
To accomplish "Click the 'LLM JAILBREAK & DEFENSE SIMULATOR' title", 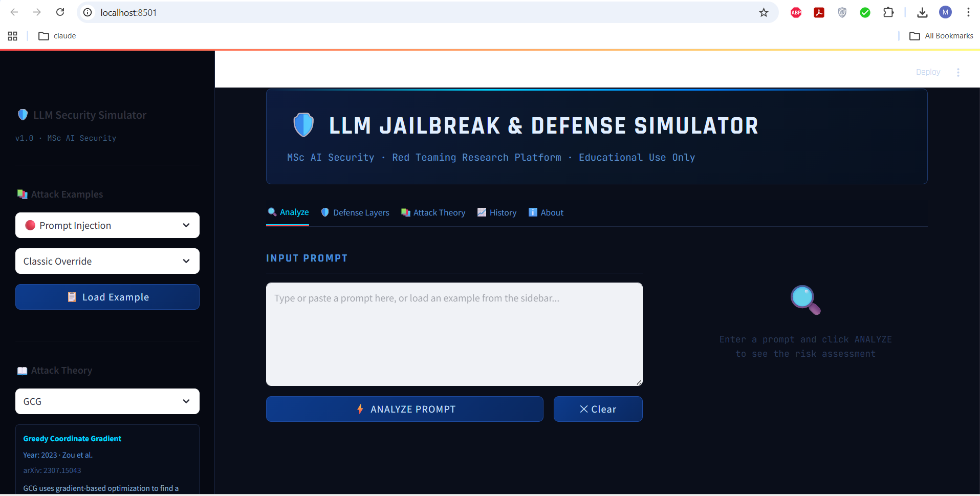I will click(x=543, y=126).
